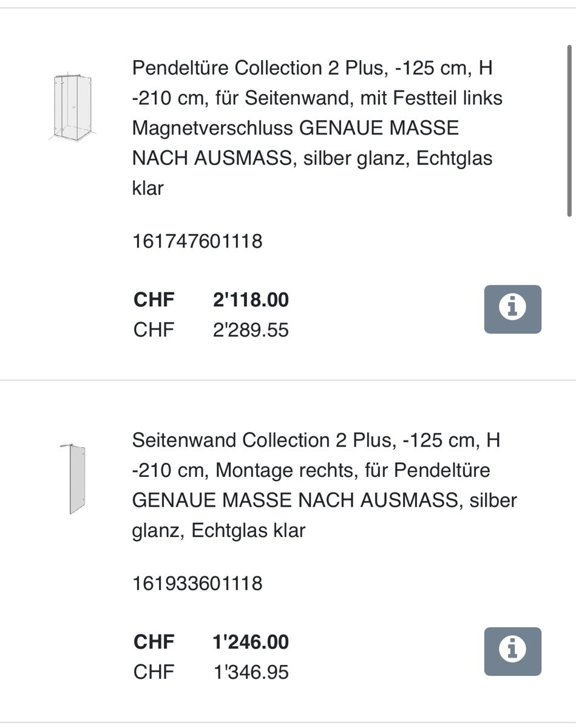Click the Seitenwand glass panel thumbnail
The height and width of the screenshot is (728, 576).
[73, 479]
